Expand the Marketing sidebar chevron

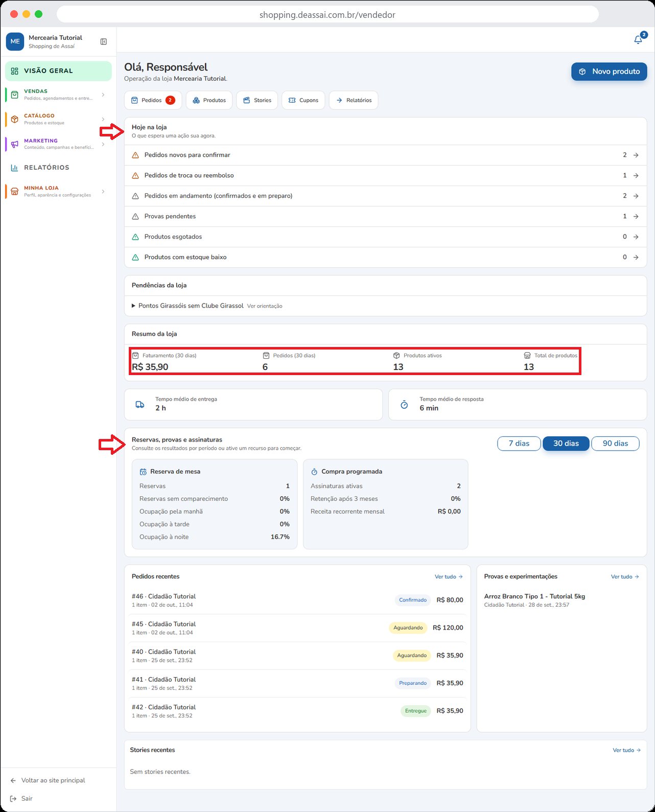click(x=103, y=144)
